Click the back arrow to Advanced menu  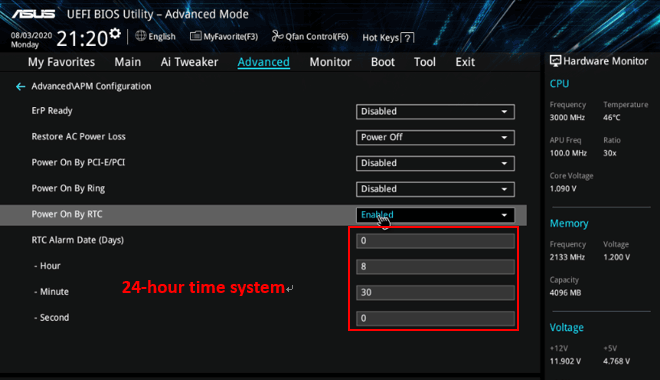coord(20,86)
